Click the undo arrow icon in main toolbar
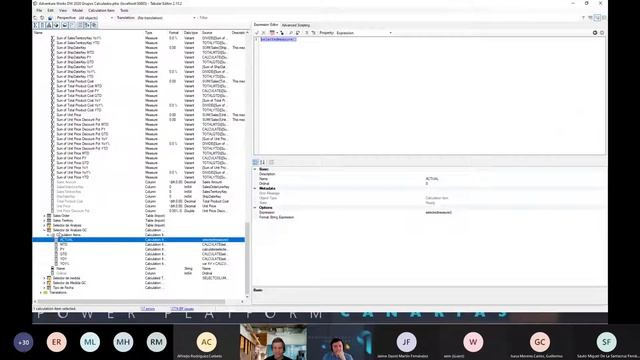This screenshot has width=640, height=360. tap(36, 18)
